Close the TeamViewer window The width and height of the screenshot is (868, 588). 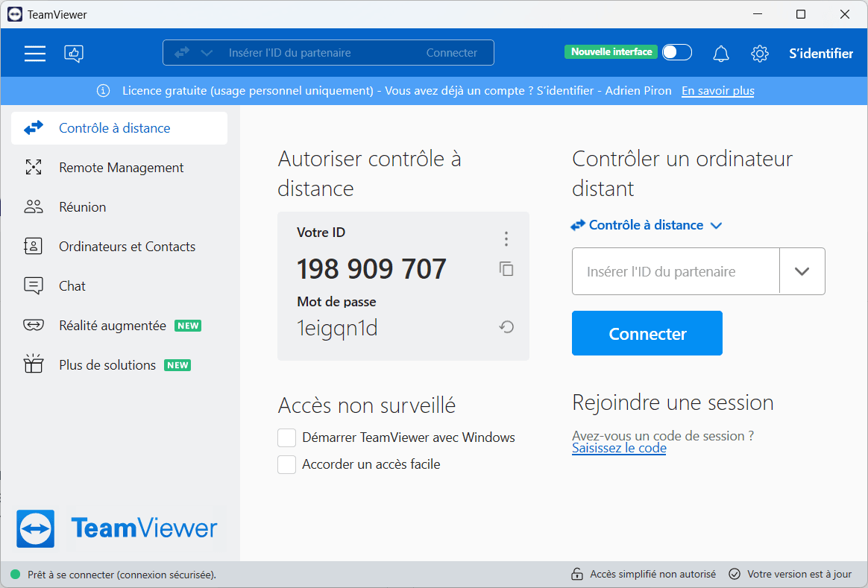pyautogui.click(x=845, y=14)
